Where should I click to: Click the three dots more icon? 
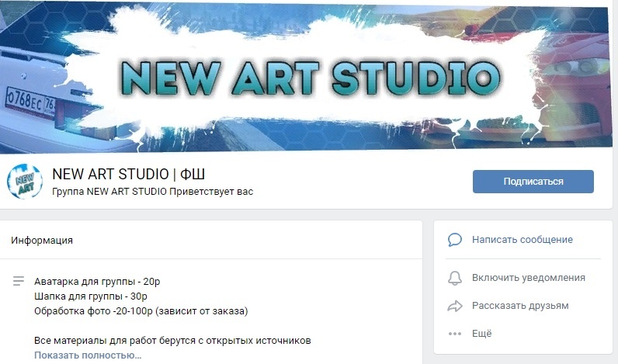click(x=454, y=334)
